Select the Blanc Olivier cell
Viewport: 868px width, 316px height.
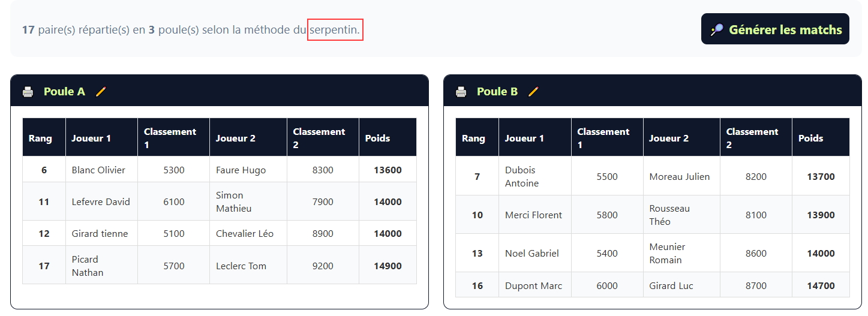pyautogui.click(x=98, y=170)
